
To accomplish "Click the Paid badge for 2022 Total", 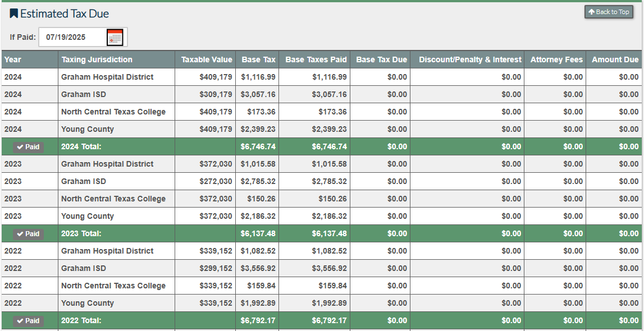I will [28, 321].
